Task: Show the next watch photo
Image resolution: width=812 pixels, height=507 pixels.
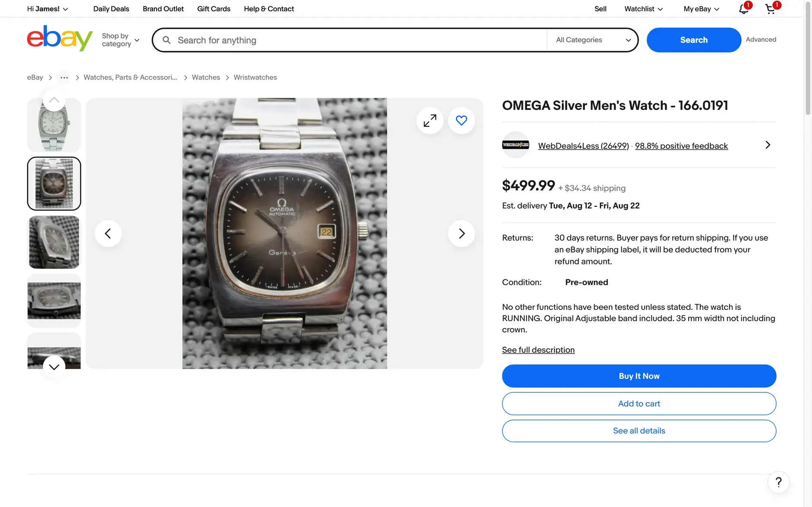Action: (x=461, y=234)
